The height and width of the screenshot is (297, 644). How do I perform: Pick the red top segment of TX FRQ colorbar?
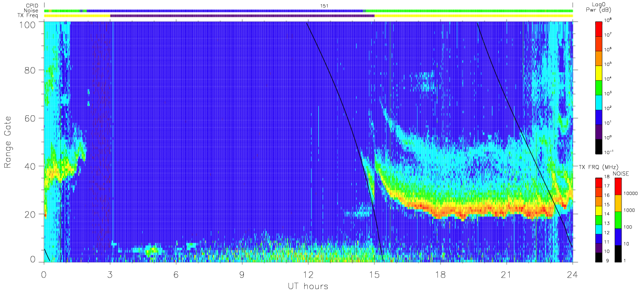[599, 182]
